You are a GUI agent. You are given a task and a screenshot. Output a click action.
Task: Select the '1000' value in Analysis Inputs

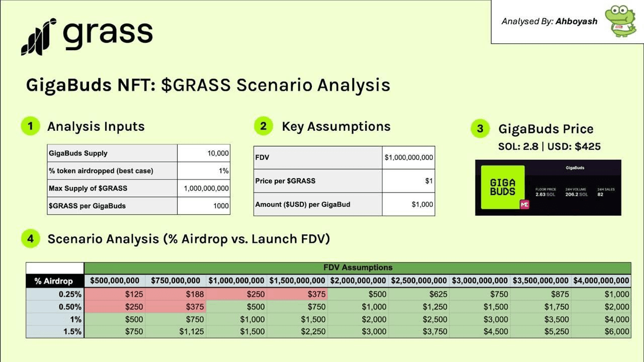coord(204,206)
